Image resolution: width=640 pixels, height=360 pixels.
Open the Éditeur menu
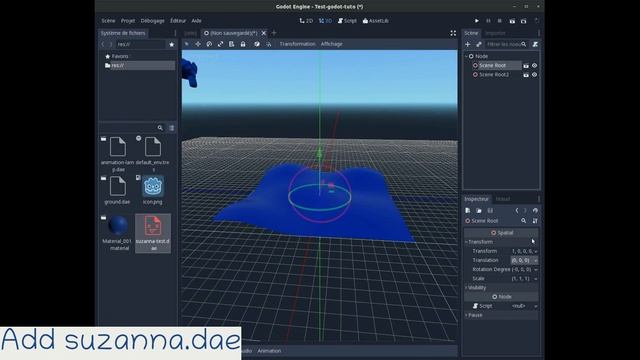pyautogui.click(x=178, y=21)
